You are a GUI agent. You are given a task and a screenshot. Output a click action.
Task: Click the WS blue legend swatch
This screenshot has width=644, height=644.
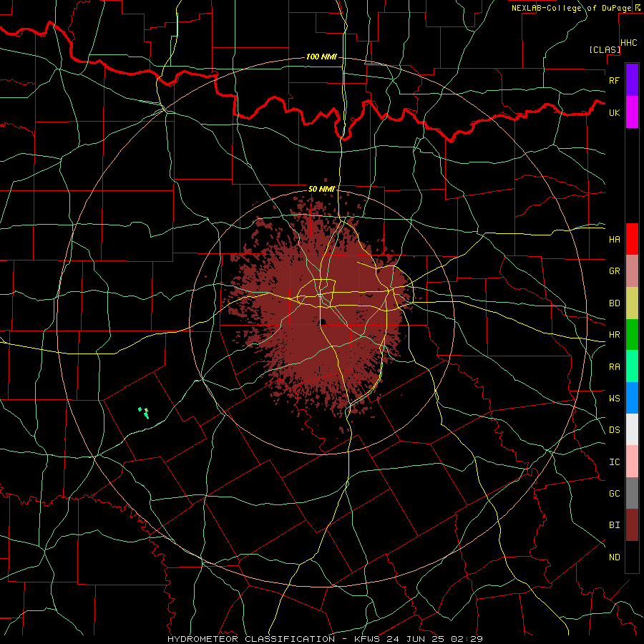[632, 398]
